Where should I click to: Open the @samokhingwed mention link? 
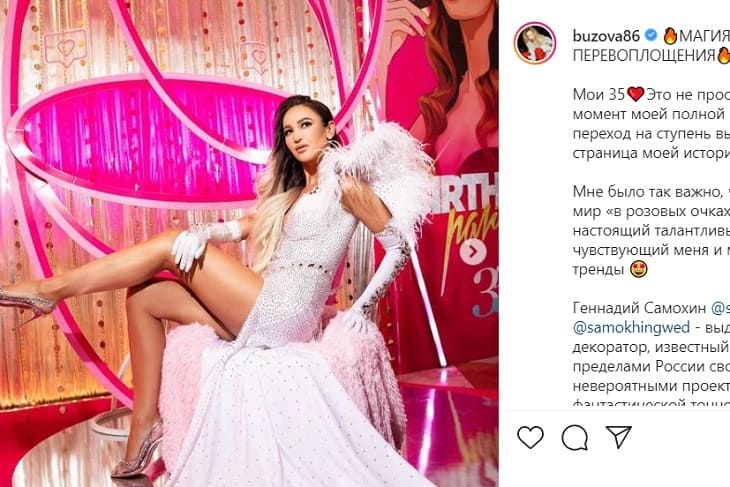point(631,327)
